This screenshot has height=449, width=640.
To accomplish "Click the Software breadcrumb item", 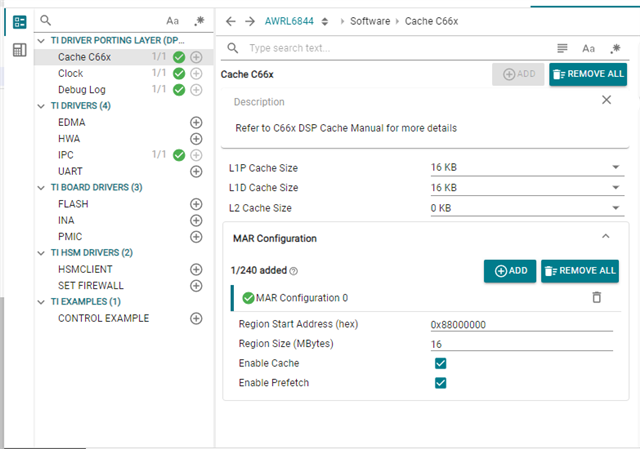I will (x=369, y=21).
